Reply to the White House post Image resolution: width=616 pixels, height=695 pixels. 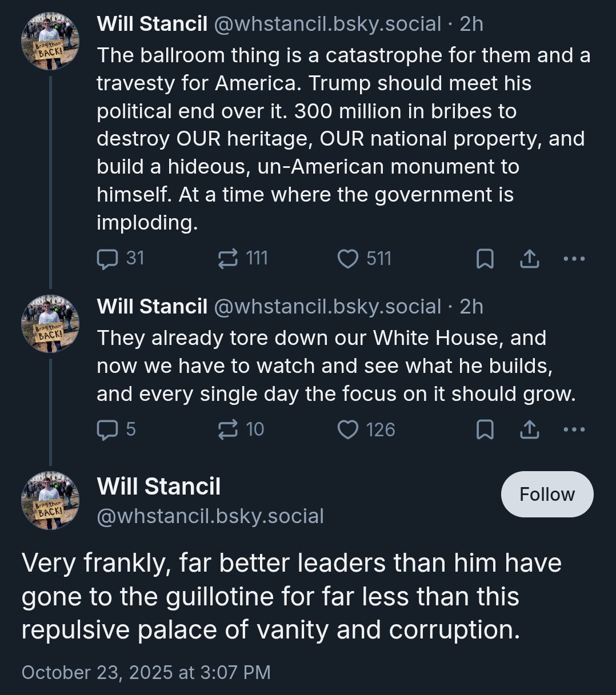point(117,429)
